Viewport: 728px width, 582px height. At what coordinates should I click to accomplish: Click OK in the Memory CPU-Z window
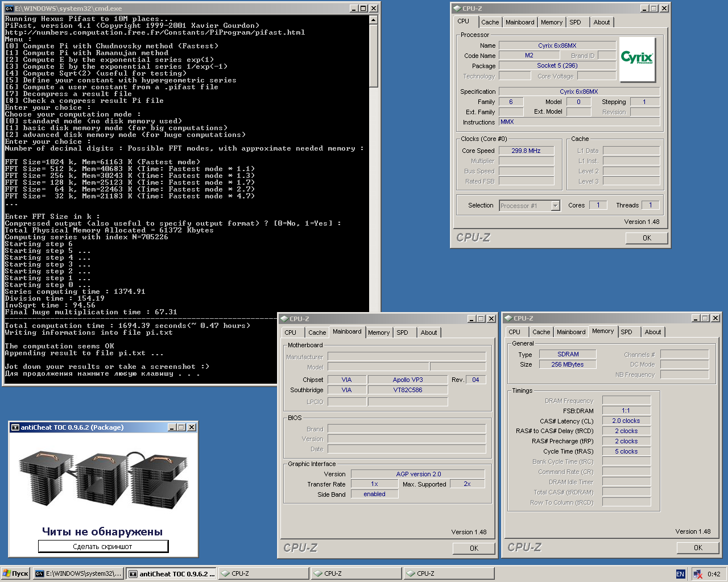point(698,548)
